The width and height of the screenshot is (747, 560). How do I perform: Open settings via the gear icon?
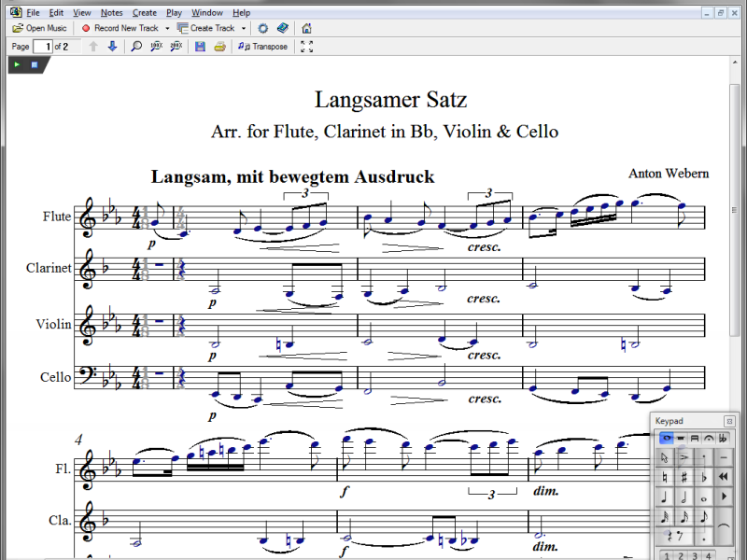(x=263, y=29)
